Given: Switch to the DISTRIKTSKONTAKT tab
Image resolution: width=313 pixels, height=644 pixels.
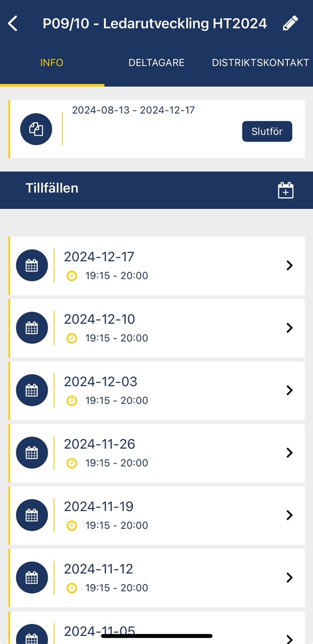Looking at the screenshot, I should point(260,63).
